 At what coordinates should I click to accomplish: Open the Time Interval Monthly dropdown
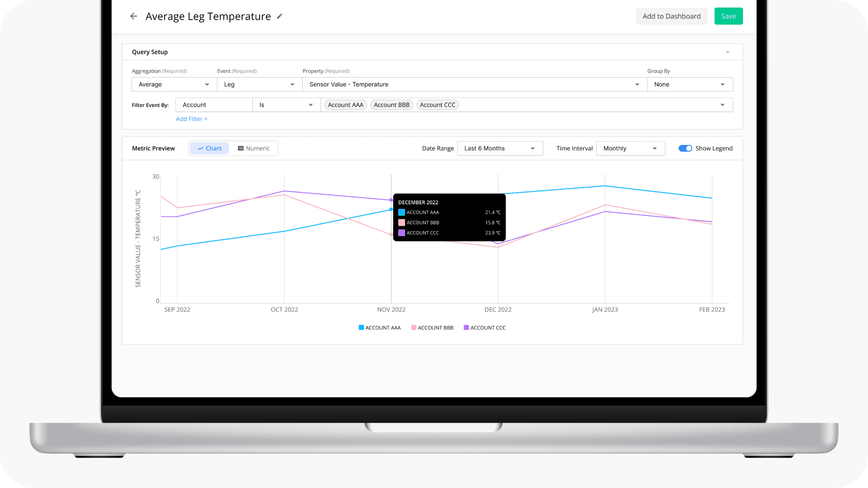tap(630, 148)
